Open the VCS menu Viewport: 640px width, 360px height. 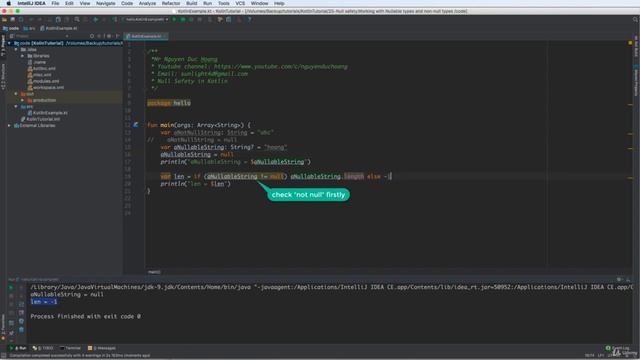240,3
